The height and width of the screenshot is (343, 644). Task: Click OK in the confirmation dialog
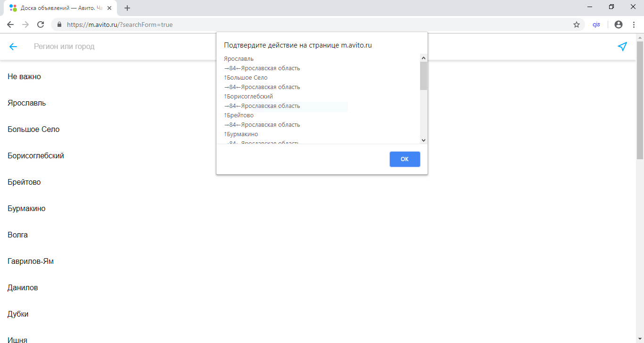pos(405,159)
